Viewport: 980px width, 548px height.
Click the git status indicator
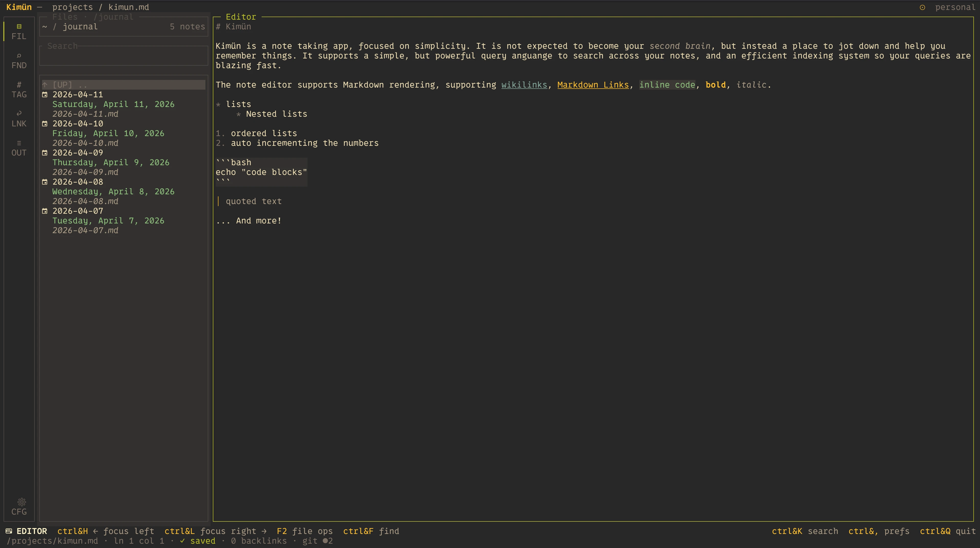[x=317, y=541]
